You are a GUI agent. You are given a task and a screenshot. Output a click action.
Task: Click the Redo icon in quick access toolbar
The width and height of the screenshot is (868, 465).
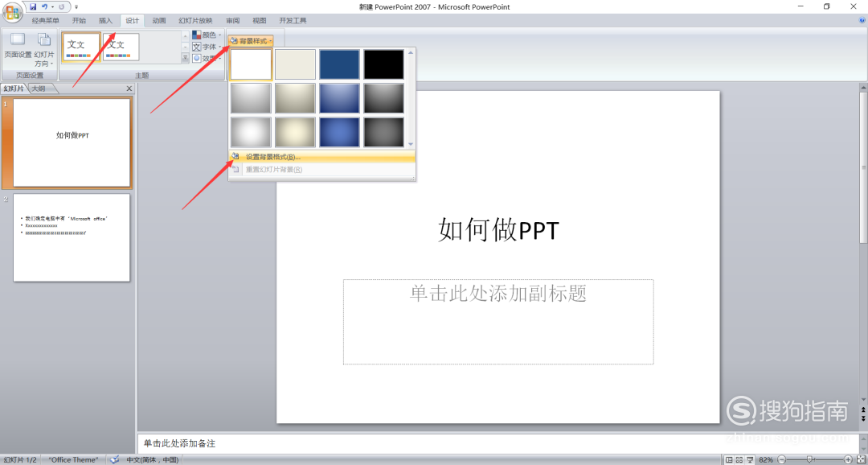click(61, 6)
